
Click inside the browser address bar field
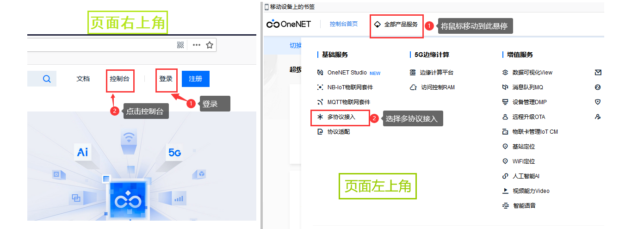point(99,45)
